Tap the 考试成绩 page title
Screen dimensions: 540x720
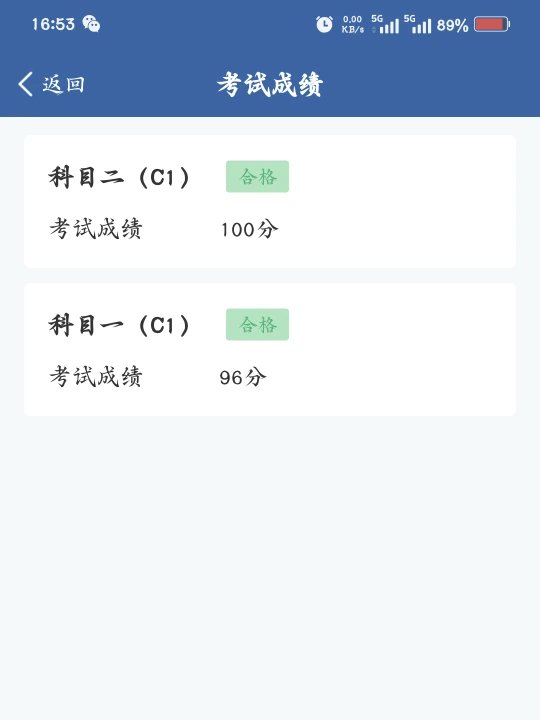[270, 84]
